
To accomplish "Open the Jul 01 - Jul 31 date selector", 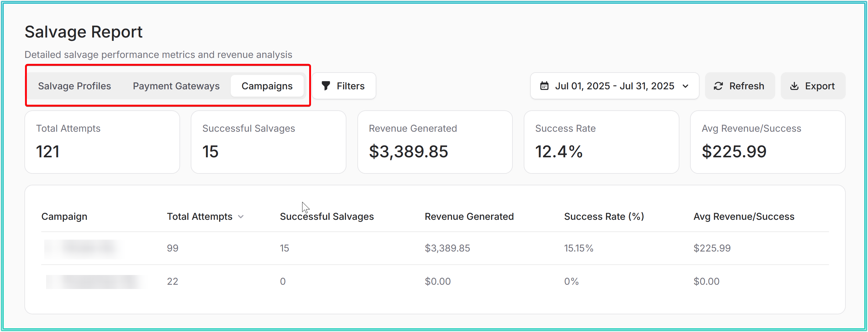I will [614, 86].
